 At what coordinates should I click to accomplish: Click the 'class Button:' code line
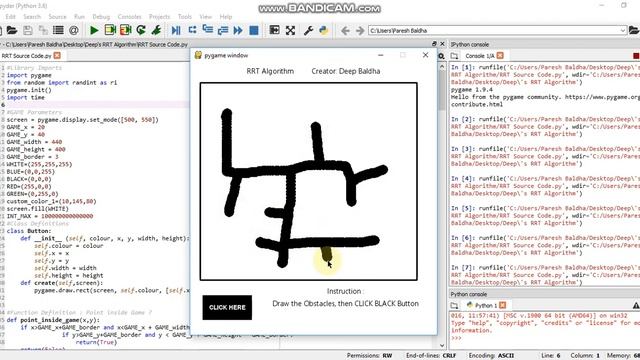(x=29, y=231)
